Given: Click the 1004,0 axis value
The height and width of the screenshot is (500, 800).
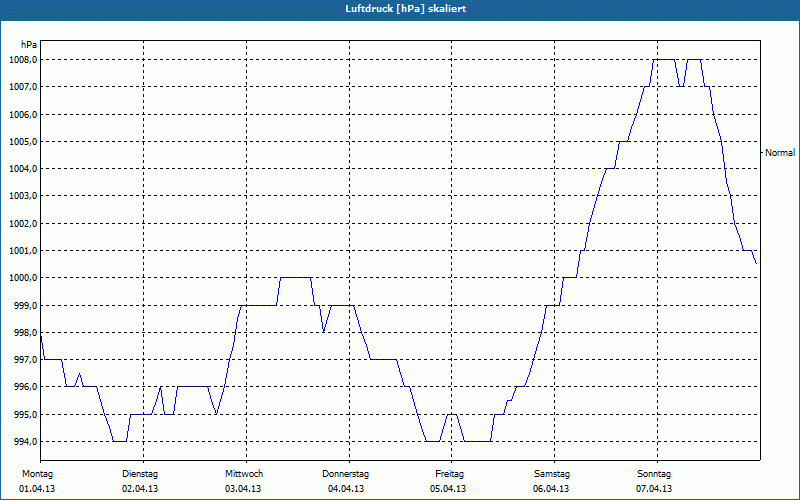Looking at the screenshot, I should click(23, 169).
